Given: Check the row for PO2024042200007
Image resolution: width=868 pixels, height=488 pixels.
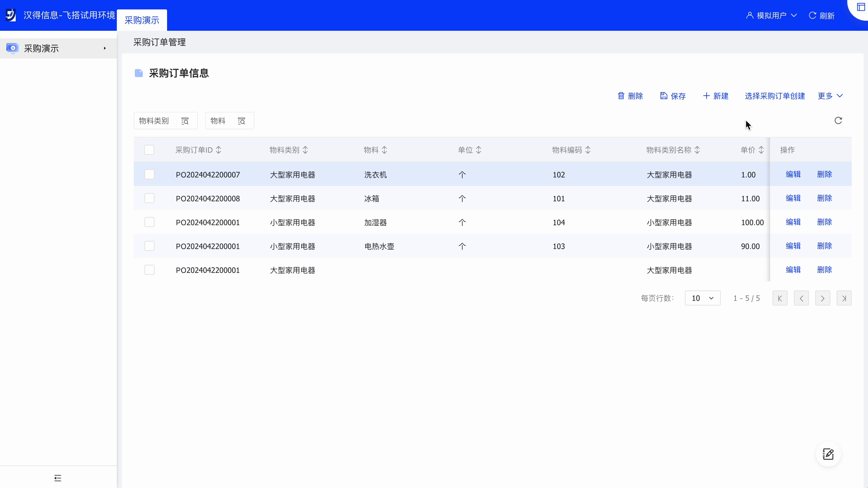Looking at the screenshot, I should (x=149, y=174).
